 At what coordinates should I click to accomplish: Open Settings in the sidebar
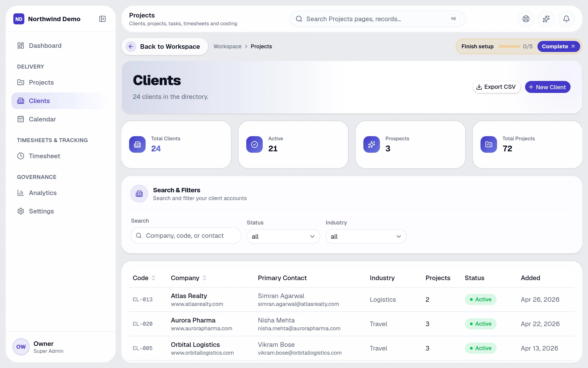tap(60, 211)
